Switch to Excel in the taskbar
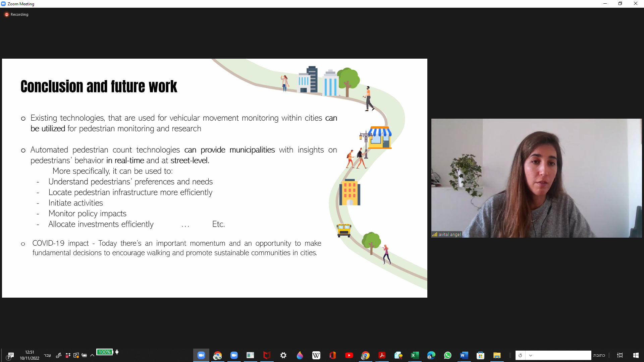Image resolution: width=644 pixels, height=362 pixels. click(x=415, y=355)
